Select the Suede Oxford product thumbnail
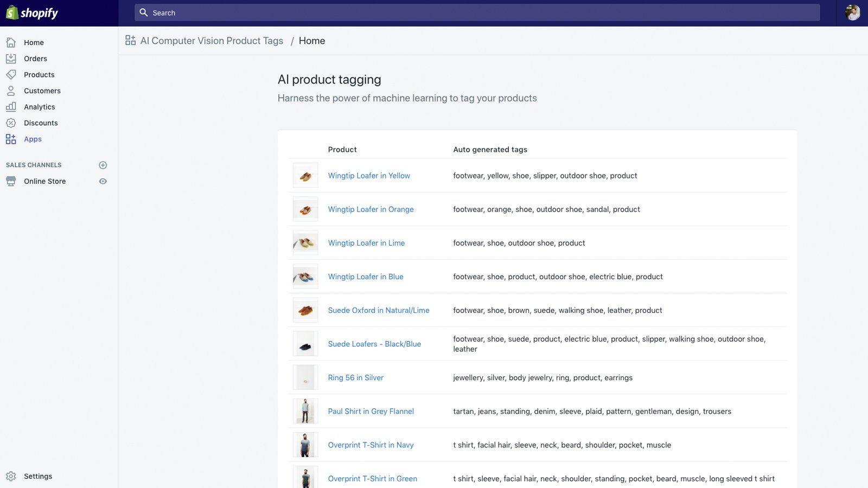Viewport: 868px width, 488px height. click(305, 310)
